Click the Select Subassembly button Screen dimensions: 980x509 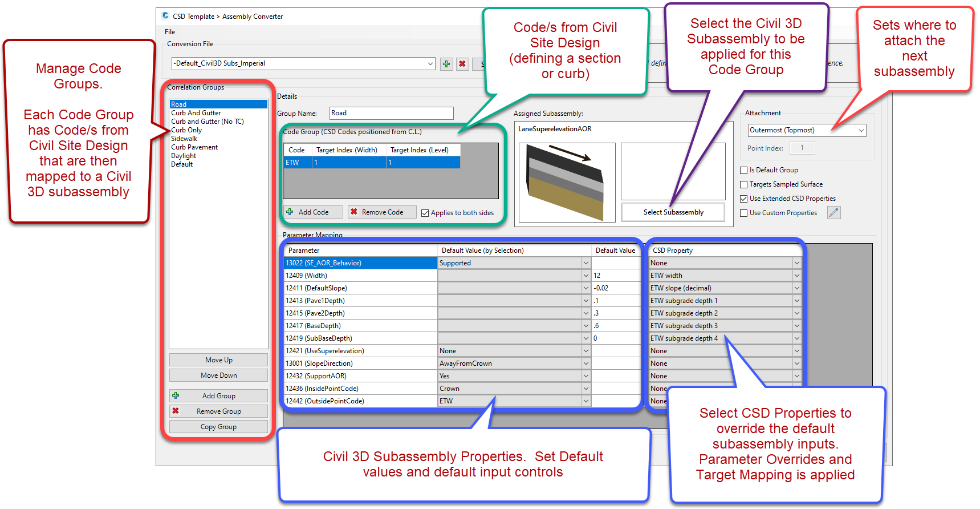(x=673, y=212)
